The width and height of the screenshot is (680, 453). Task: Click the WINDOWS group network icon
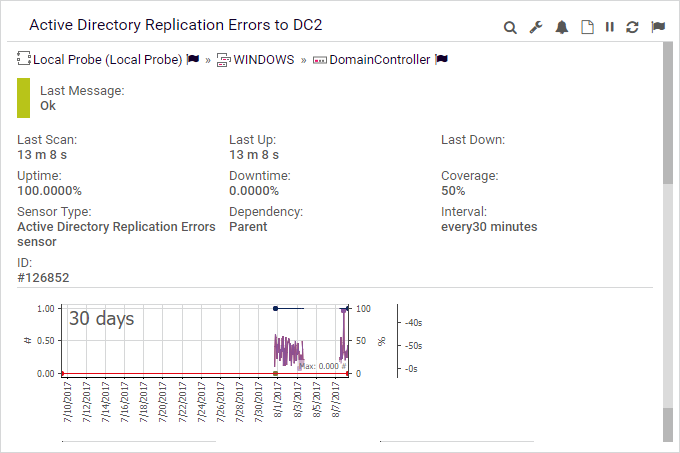[224, 60]
